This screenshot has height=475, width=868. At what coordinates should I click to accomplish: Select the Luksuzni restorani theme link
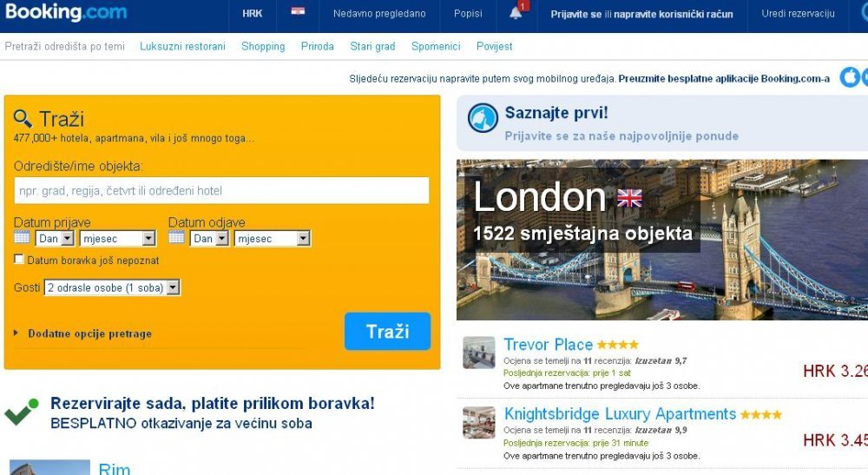pos(182,47)
